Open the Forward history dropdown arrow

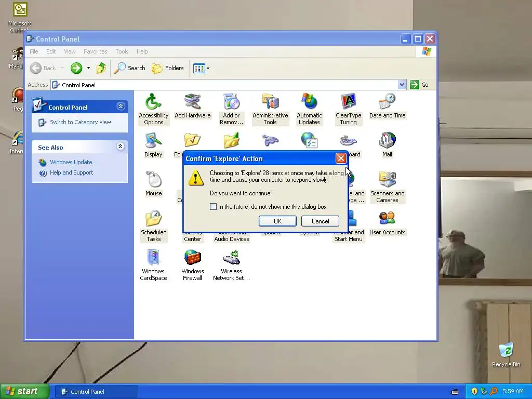[88, 68]
